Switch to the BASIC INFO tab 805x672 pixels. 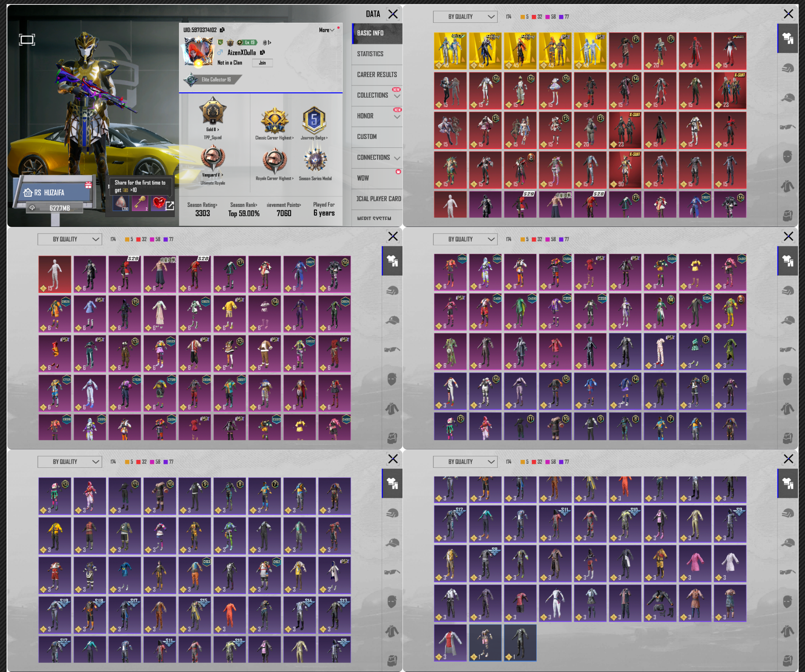[x=377, y=33]
